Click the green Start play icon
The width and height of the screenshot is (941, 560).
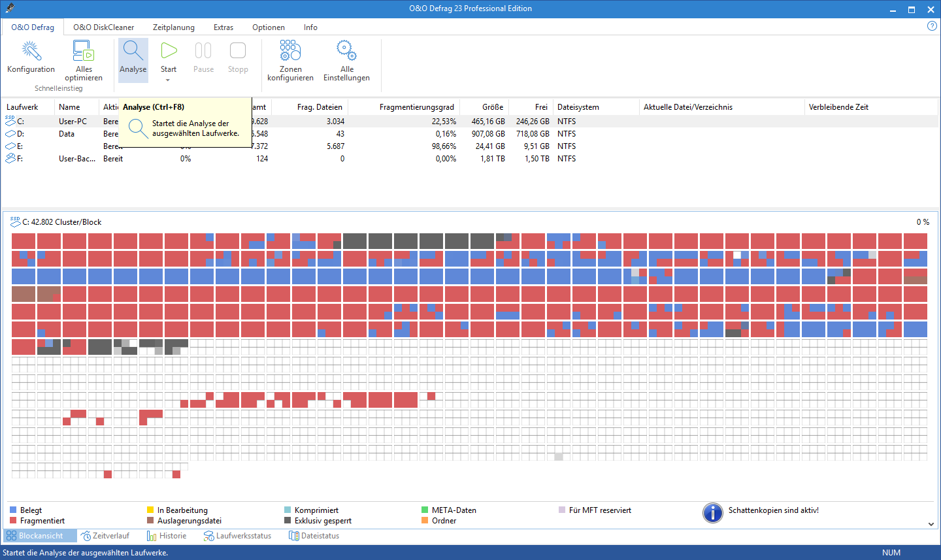pos(169,50)
